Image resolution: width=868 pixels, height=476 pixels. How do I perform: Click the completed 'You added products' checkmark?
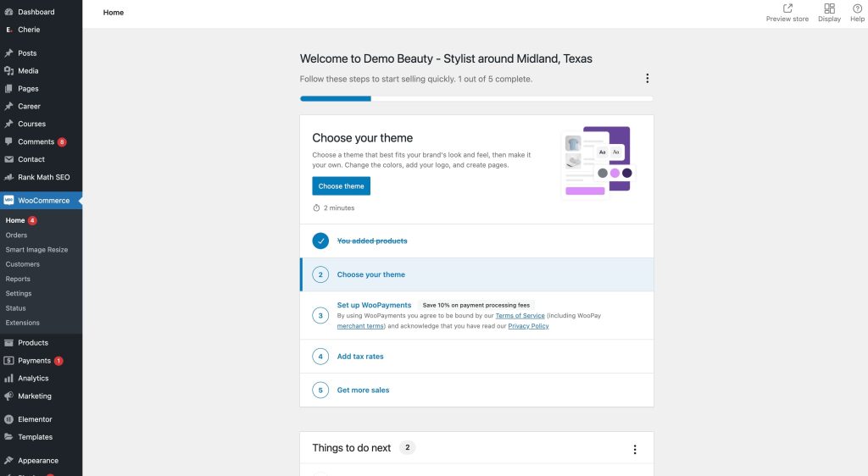(x=320, y=241)
